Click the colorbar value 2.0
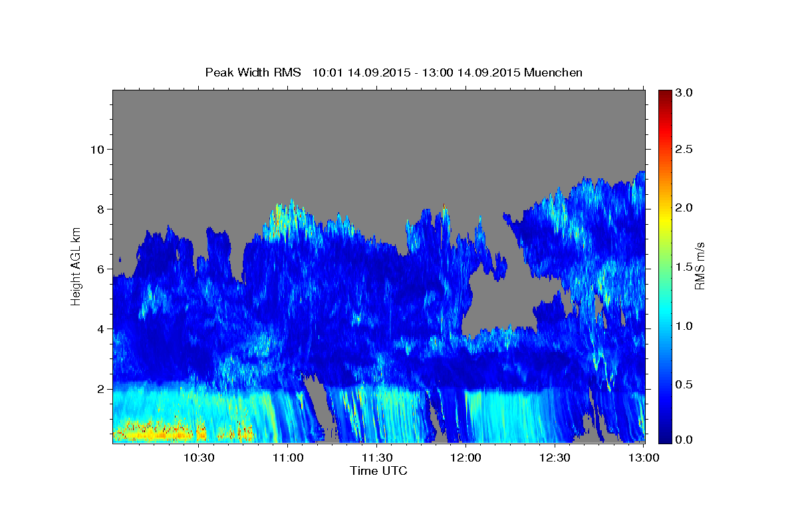798x532 pixels. point(685,208)
